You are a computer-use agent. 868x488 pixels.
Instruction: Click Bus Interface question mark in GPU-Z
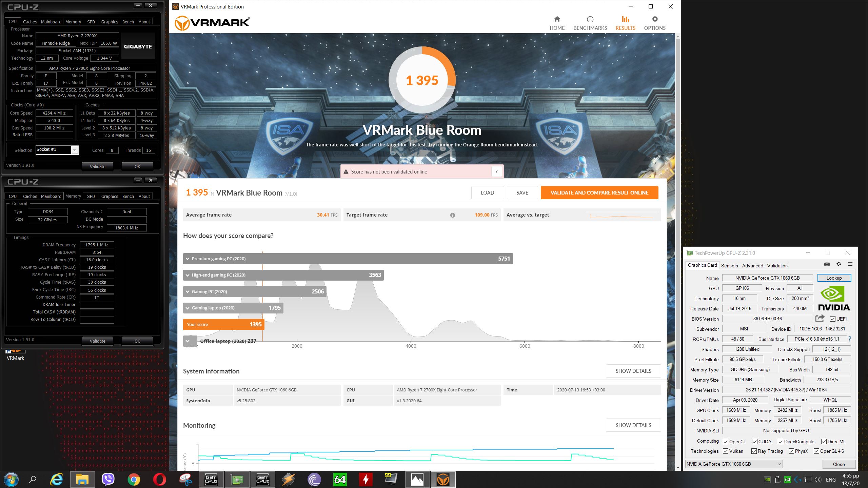pos(849,339)
